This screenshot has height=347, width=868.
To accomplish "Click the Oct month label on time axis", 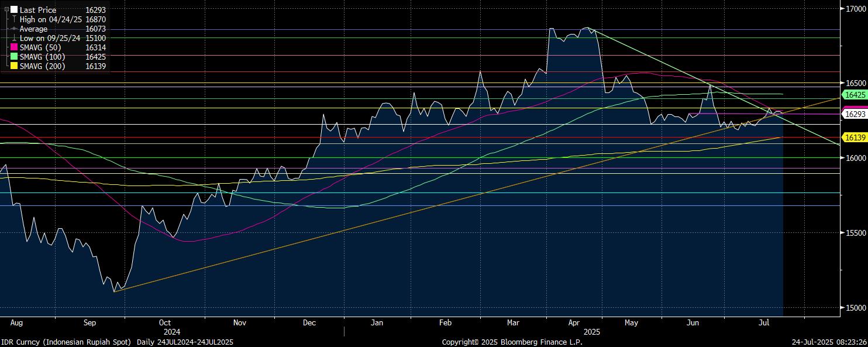I will coord(164,322).
